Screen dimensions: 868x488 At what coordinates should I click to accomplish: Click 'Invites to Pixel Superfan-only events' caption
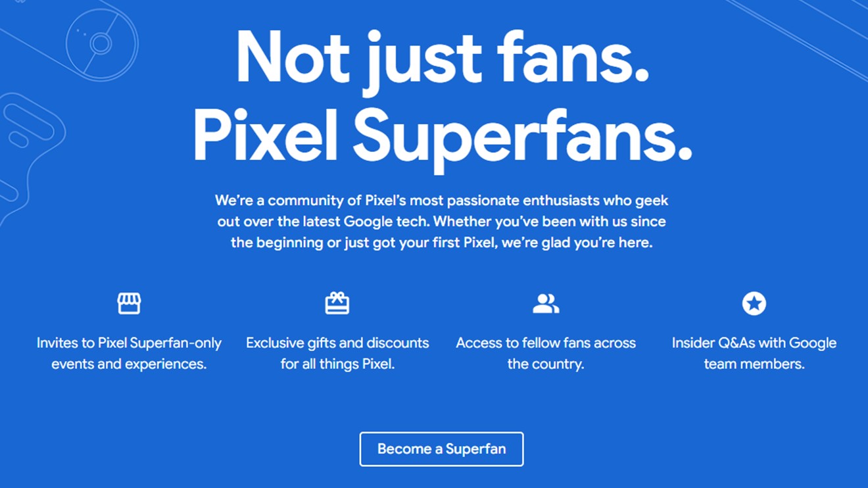(x=129, y=353)
